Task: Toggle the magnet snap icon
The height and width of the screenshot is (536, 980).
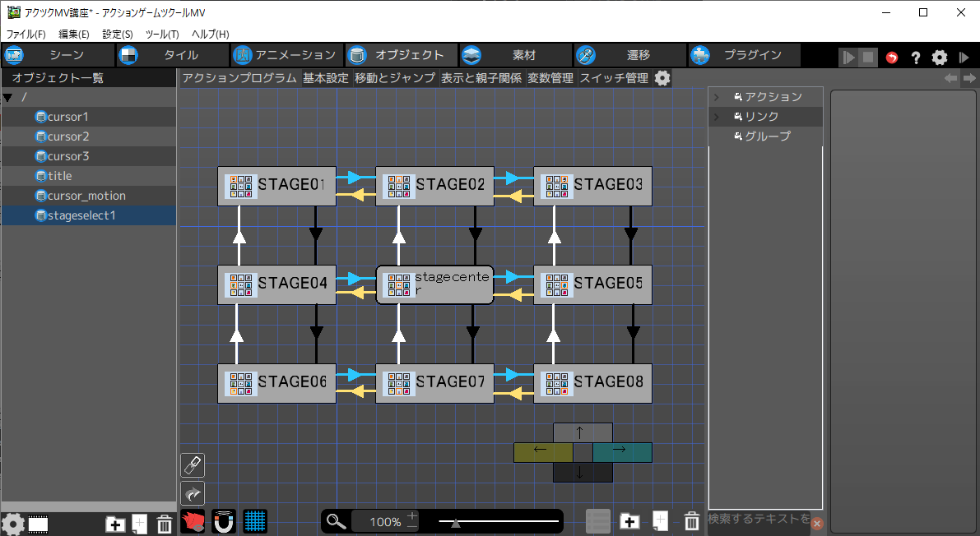Action: point(224,521)
